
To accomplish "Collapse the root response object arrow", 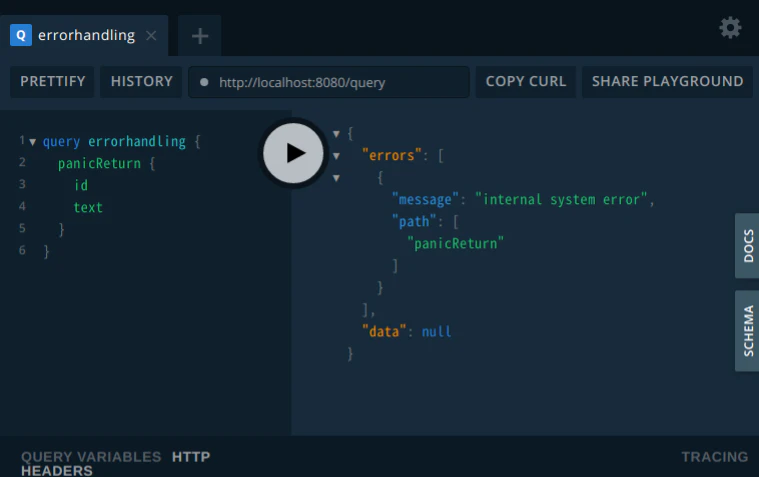I will pyautogui.click(x=336, y=134).
